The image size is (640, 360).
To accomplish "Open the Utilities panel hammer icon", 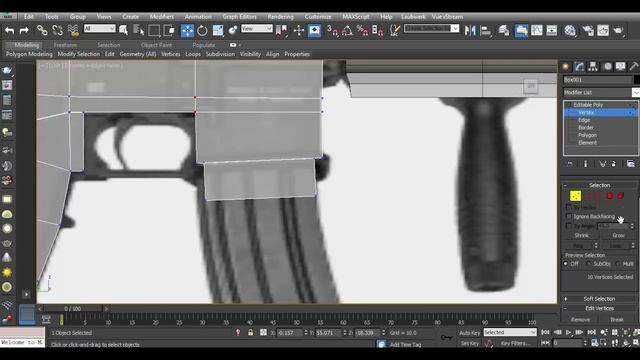I will (634, 66).
